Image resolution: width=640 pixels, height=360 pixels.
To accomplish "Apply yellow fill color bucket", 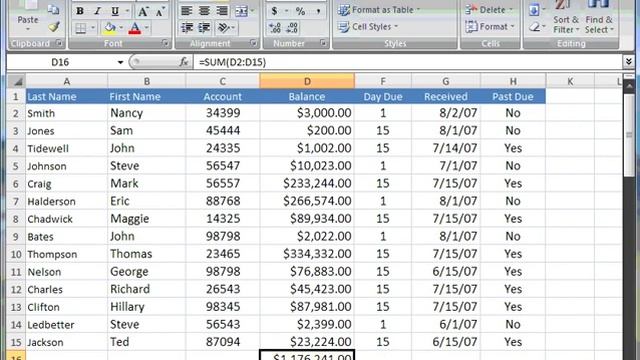I will (x=110, y=28).
